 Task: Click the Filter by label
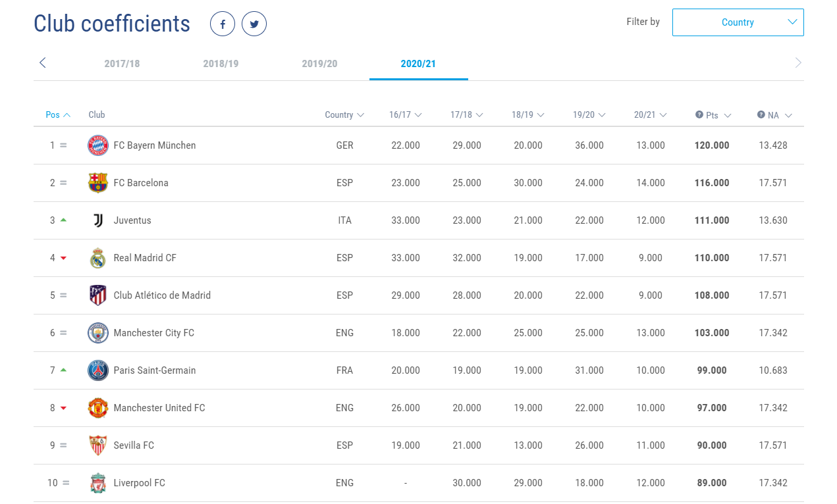point(643,22)
